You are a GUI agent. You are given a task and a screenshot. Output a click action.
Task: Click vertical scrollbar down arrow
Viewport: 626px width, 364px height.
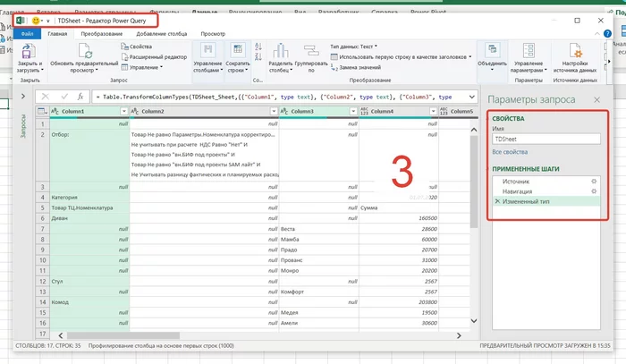(x=474, y=321)
